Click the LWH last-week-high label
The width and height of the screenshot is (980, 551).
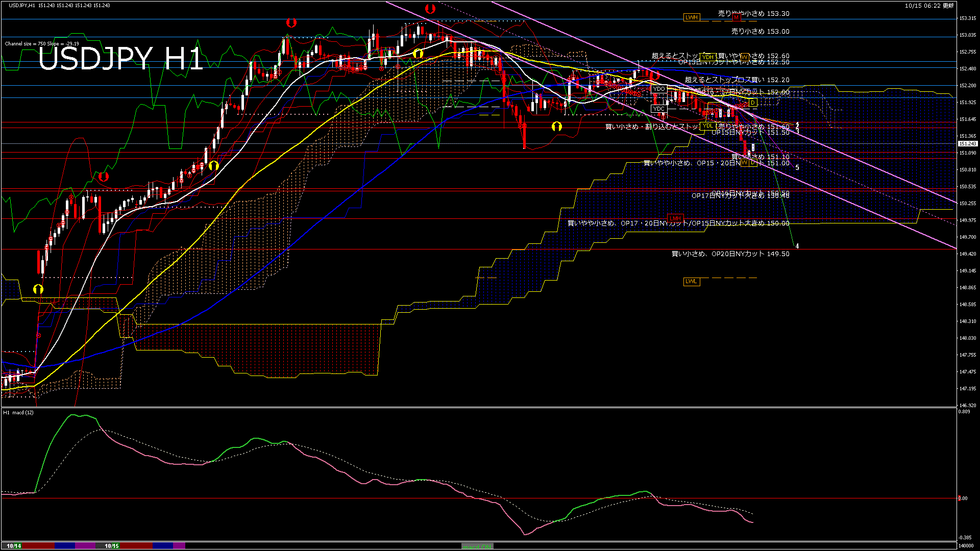tap(691, 17)
